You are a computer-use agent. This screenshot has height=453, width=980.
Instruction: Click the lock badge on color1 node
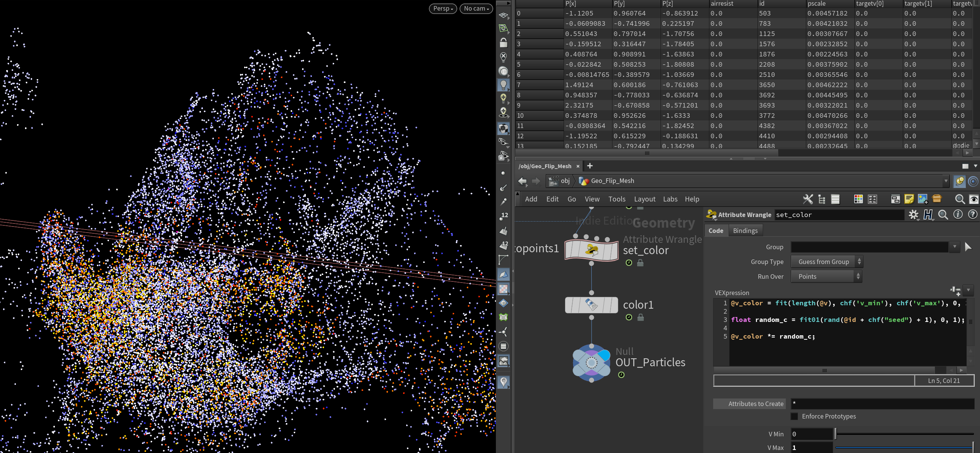640,317
